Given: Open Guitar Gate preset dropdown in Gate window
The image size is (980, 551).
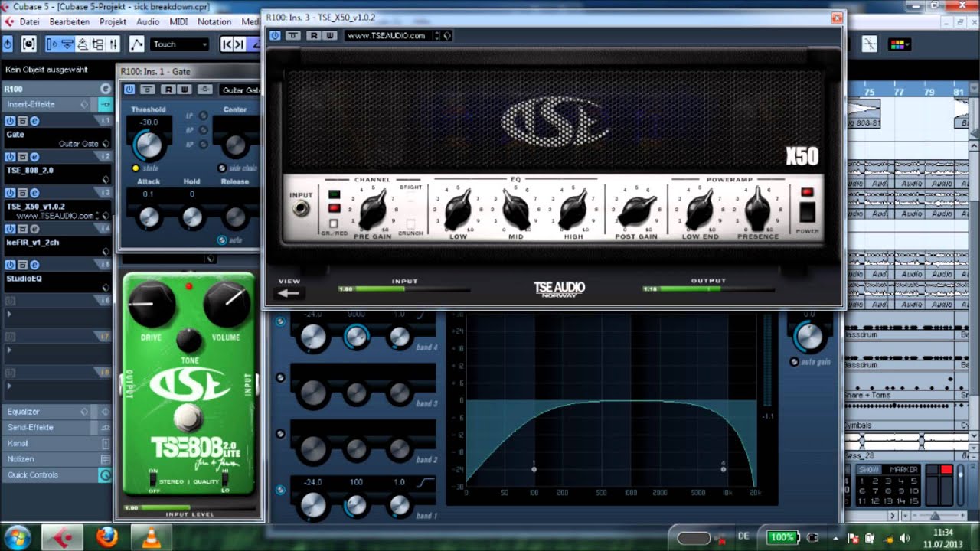Looking at the screenshot, I should point(240,90).
